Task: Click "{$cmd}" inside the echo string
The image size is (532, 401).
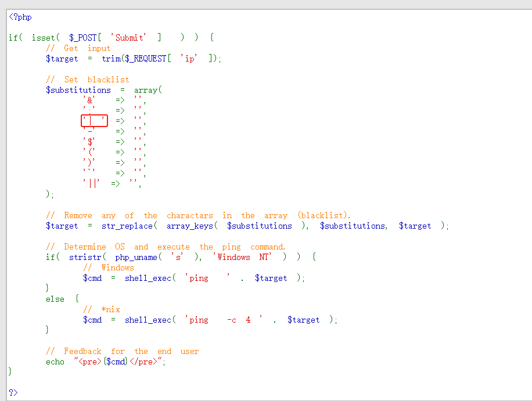Action: click(116, 362)
